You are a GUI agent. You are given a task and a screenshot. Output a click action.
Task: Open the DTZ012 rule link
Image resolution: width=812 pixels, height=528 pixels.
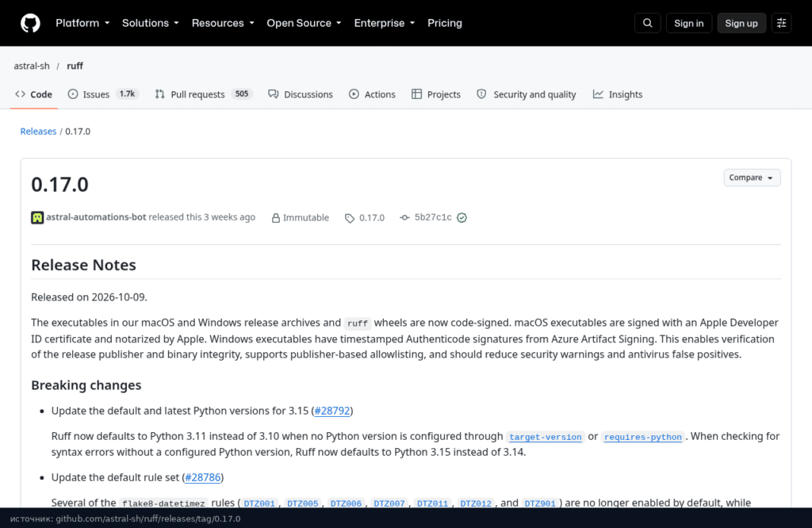click(x=476, y=503)
